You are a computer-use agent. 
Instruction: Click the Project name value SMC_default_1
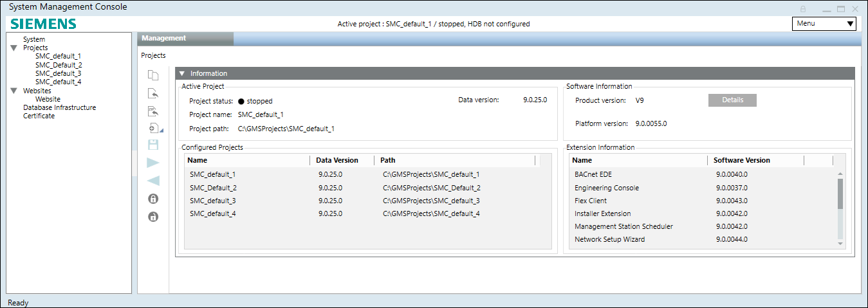click(261, 114)
